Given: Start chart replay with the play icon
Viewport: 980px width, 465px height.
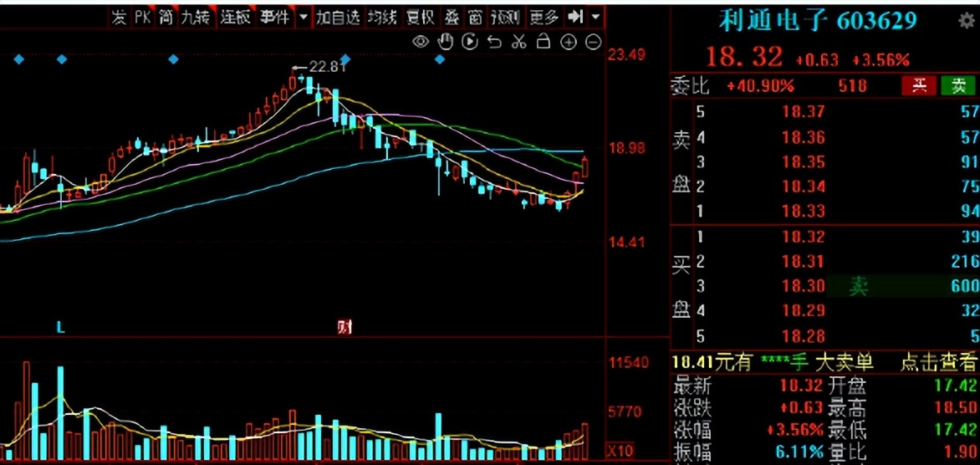Looking at the screenshot, I should click(470, 42).
